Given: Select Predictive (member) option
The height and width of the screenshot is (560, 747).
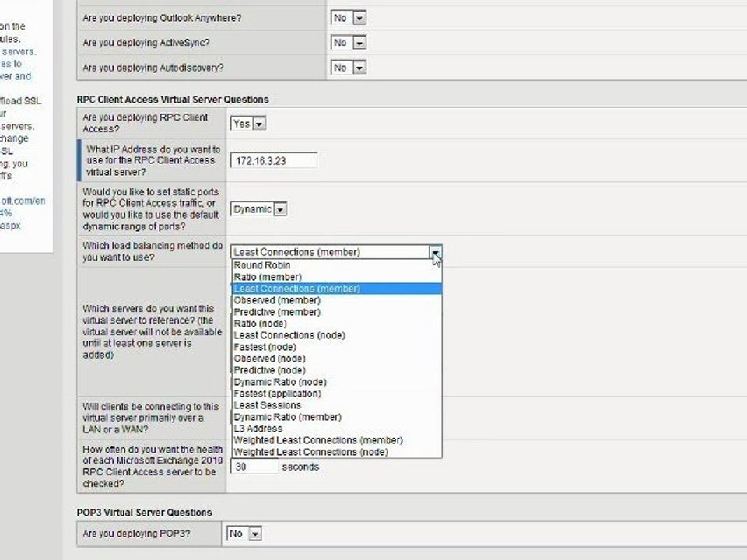Looking at the screenshot, I should [337, 312].
